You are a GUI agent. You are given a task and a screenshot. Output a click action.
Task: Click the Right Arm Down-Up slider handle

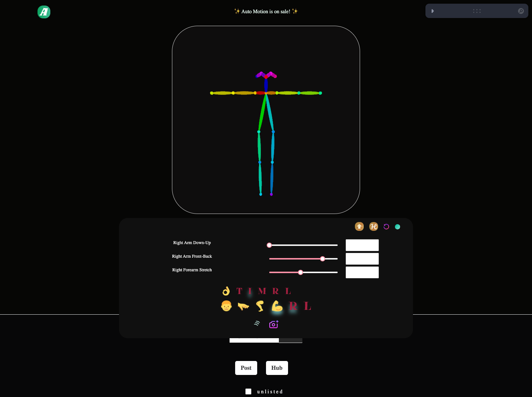click(x=269, y=245)
